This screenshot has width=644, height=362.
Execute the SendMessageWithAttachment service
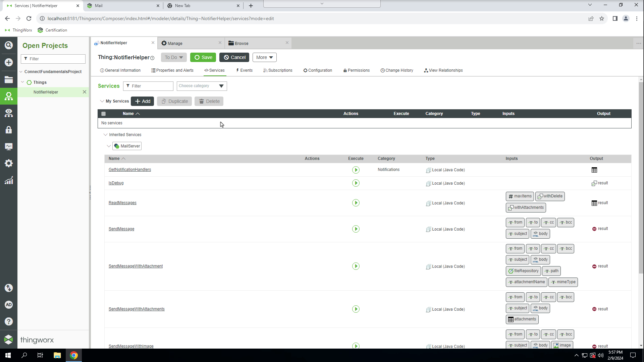[356, 266]
